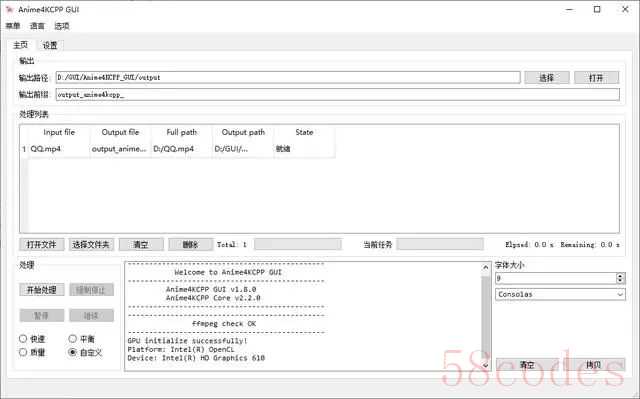Open the 选项 options menu
The image size is (640, 399).
point(62,26)
